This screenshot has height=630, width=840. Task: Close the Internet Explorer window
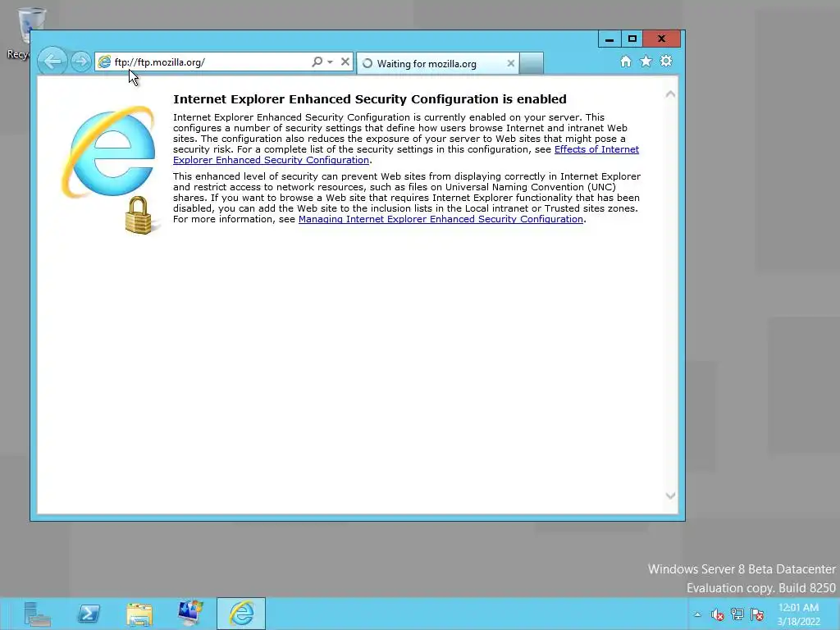coord(662,39)
